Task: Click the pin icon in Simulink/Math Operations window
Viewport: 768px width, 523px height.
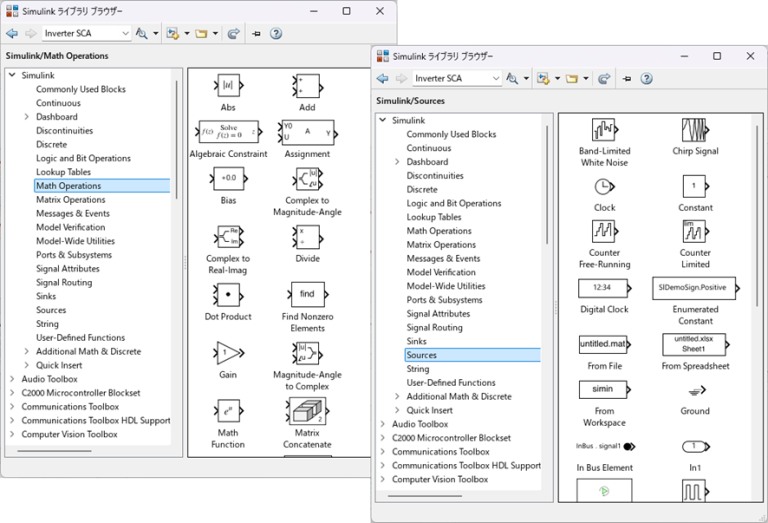Action: click(x=256, y=33)
